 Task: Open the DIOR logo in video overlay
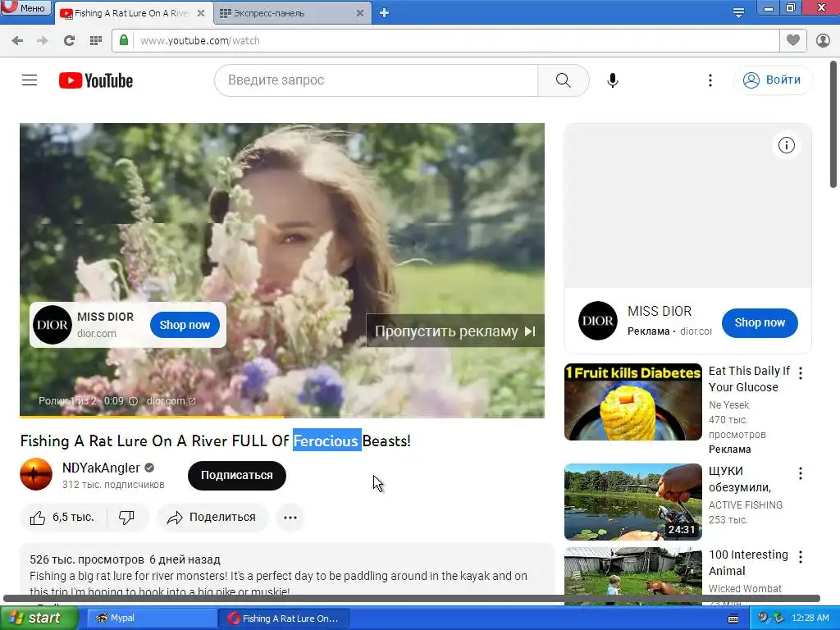click(52, 325)
